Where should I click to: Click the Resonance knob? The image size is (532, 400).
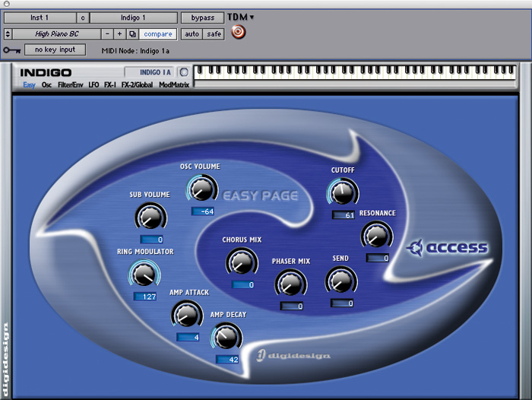coord(377,235)
